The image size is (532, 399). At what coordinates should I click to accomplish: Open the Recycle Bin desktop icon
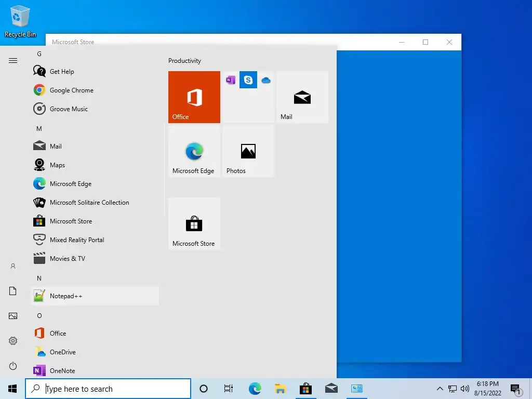pyautogui.click(x=20, y=22)
